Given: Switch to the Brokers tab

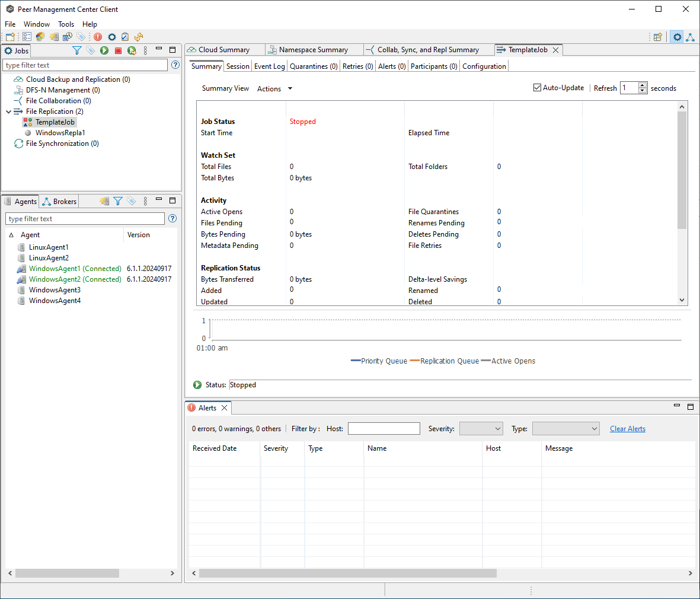Looking at the screenshot, I should point(59,201).
